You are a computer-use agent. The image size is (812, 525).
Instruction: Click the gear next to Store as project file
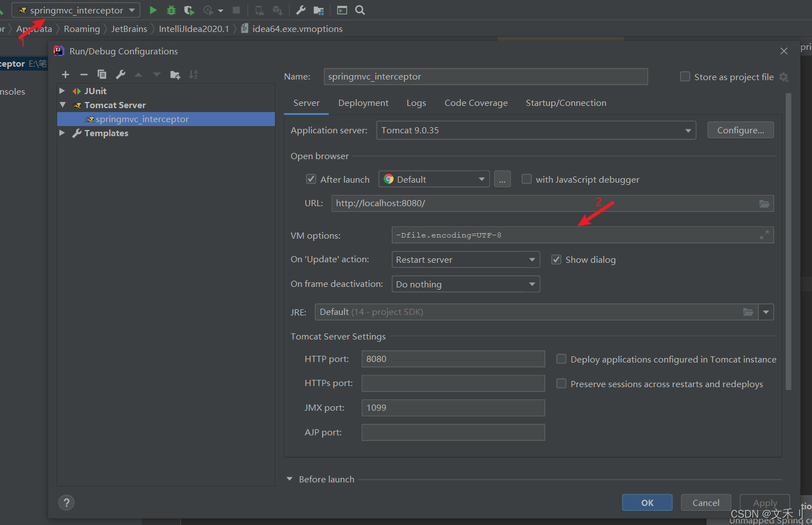[784, 77]
